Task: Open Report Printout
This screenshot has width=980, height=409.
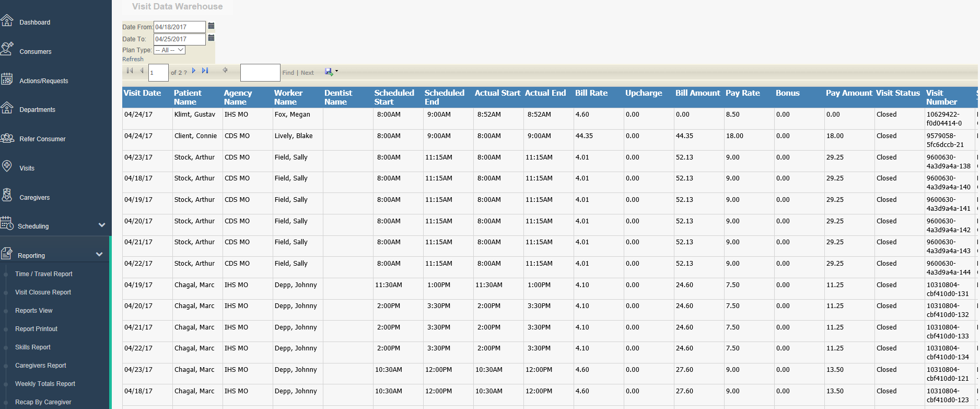Action: tap(36, 329)
